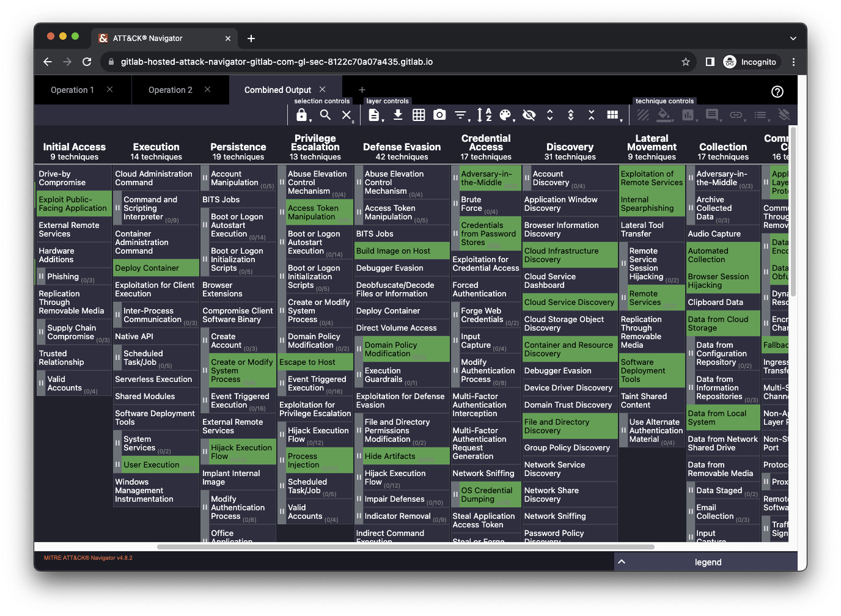This screenshot has height=616, width=841.
Task: Expand all sub-techniques in the toolbar
Action: point(550,115)
